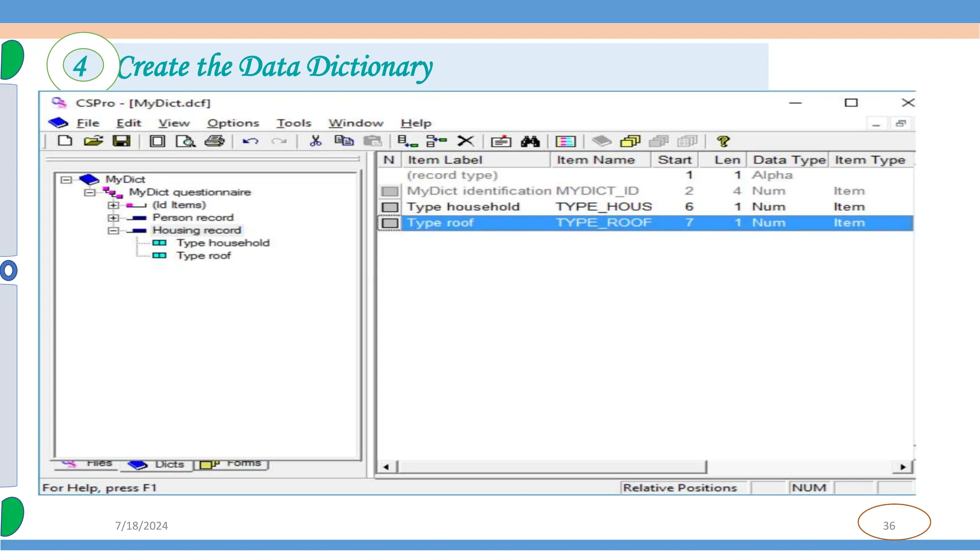Click the rightmost gray windows toolbar icon
The height and width of the screenshot is (551, 980).
point(688,141)
